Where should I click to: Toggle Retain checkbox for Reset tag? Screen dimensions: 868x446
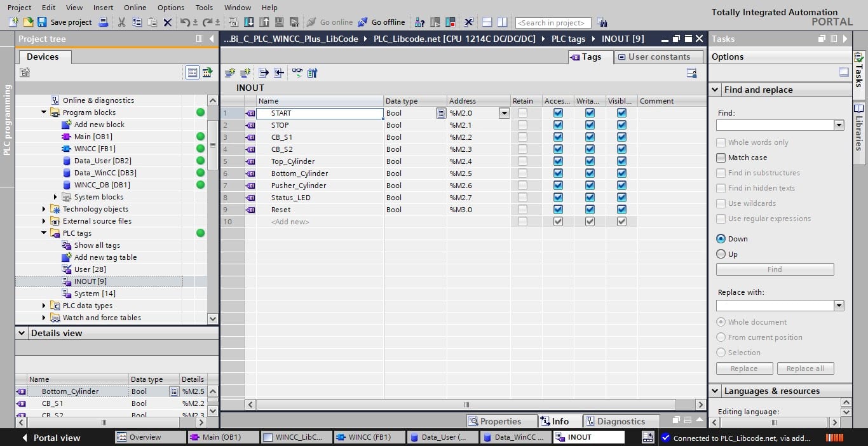pyautogui.click(x=522, y=210)
